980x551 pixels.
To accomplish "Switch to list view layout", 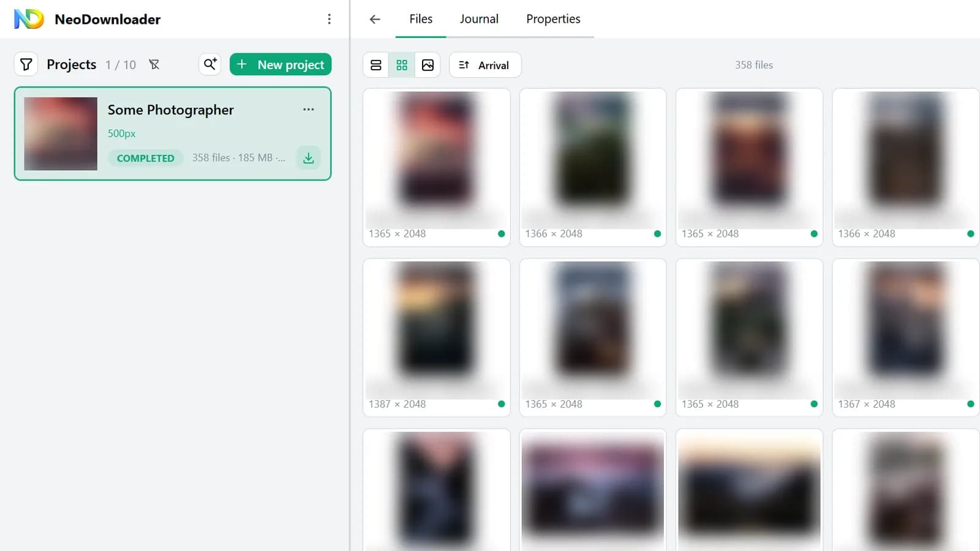I will point(376,65).
